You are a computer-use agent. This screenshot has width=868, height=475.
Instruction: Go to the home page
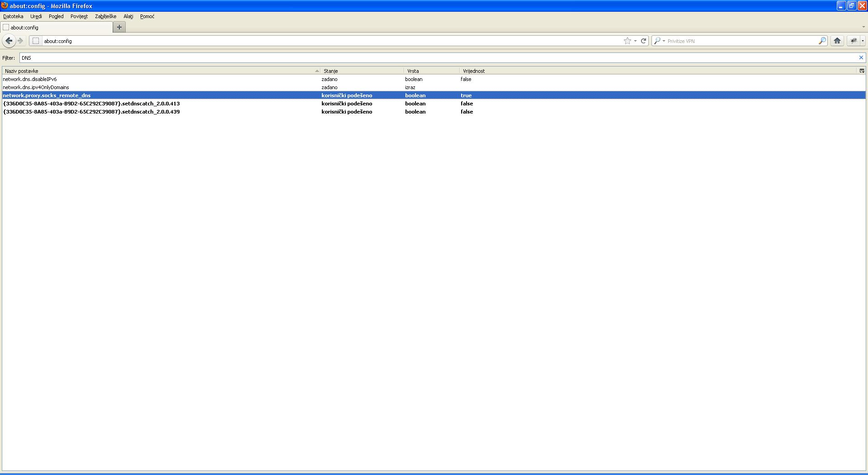(837, 41)
